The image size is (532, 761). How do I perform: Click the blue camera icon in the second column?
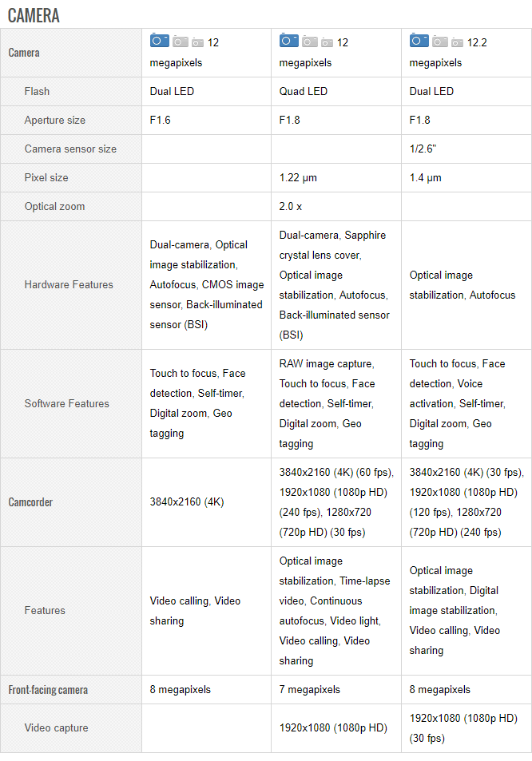(289, 41)
